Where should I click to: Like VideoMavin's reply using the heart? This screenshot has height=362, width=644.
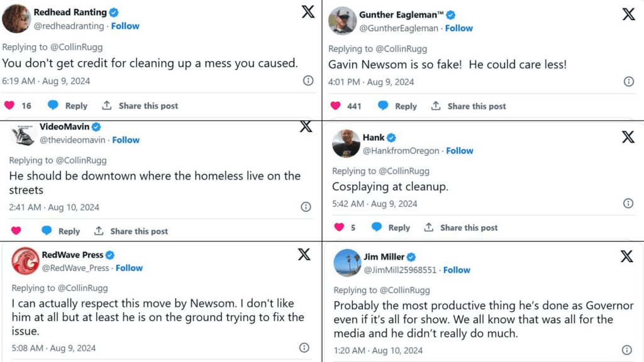16,231
